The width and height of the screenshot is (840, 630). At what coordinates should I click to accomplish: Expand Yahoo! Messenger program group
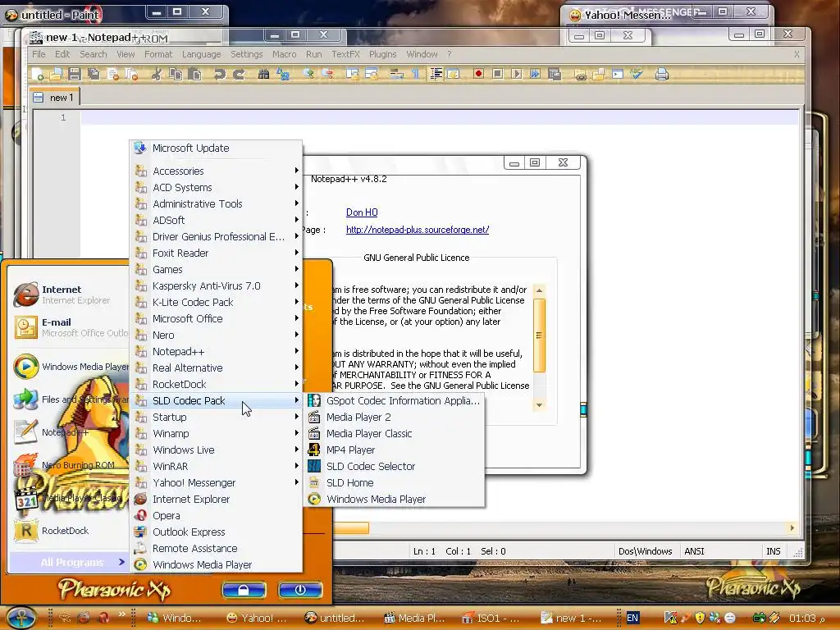click(x=217, y=482)
